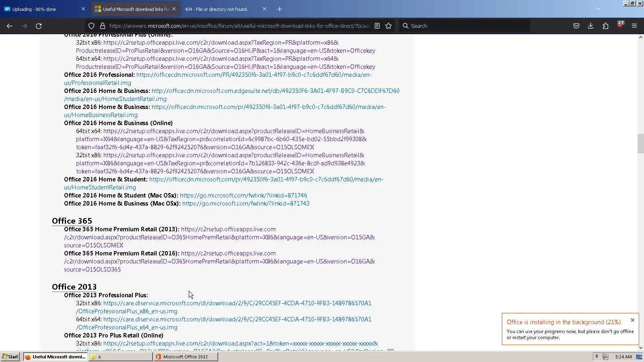Viewport: 644px width, 362px height.
Task: Close the 'Useful Microsoft download links' tab
Action: tap(174, 9)
